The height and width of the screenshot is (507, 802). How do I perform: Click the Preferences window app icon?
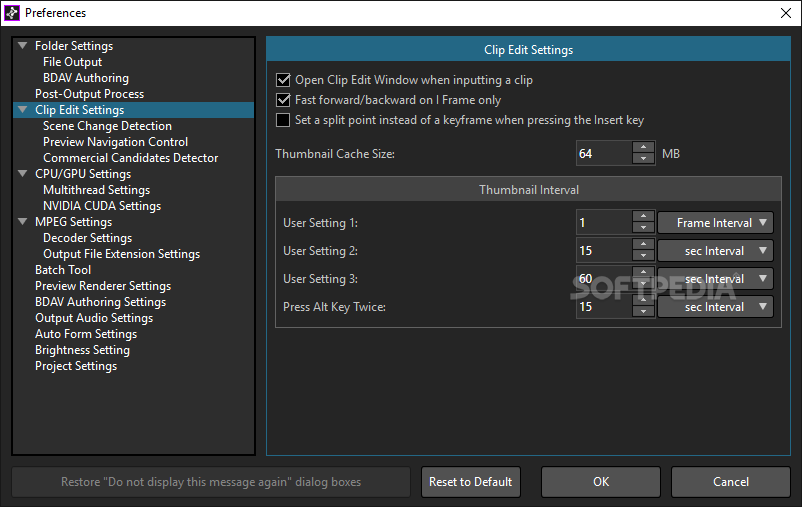pos(12,13)
